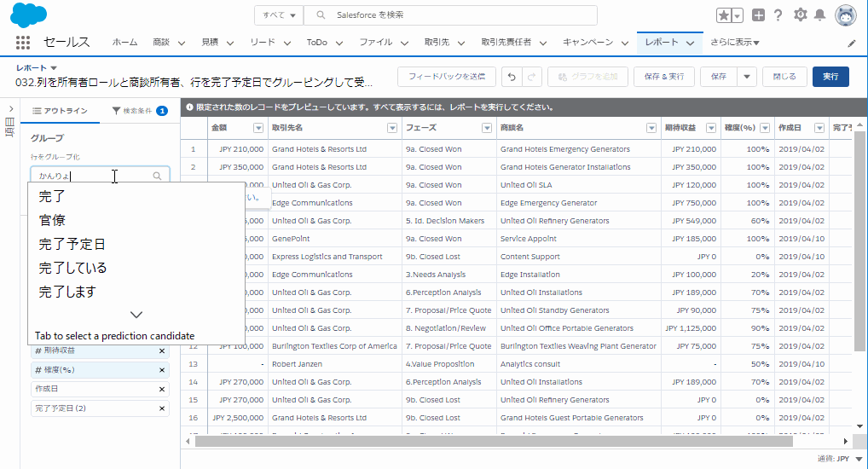Go to the 見積 tab

tap(210, 42)
